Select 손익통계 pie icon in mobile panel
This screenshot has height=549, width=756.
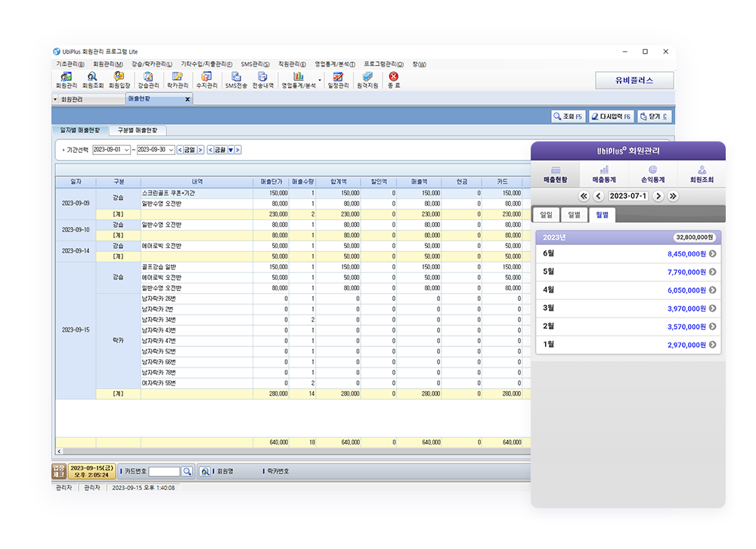click(x=653, y=174)
